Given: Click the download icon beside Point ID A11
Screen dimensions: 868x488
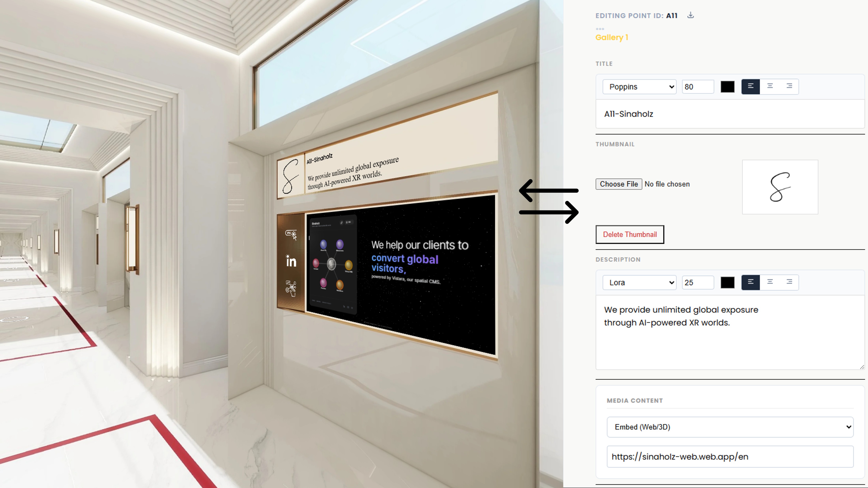Looking at the screenshot, I should [x=690, y=15].
